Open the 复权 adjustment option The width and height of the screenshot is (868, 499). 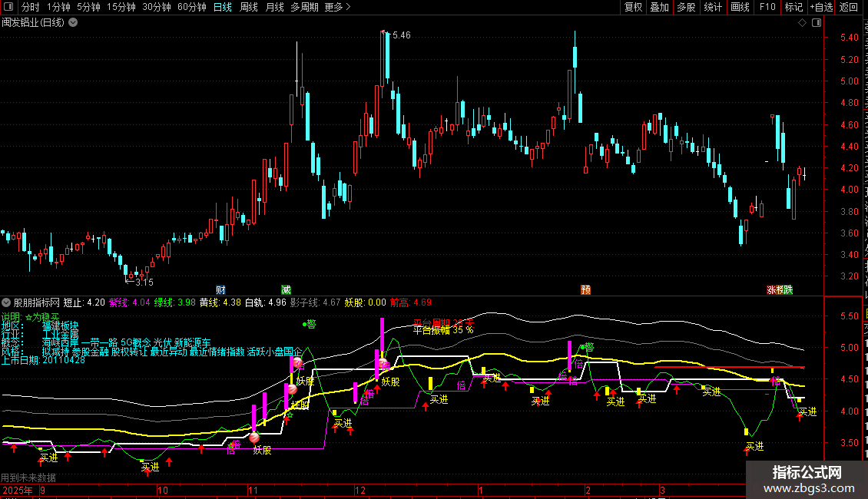[x=633, y=7]
